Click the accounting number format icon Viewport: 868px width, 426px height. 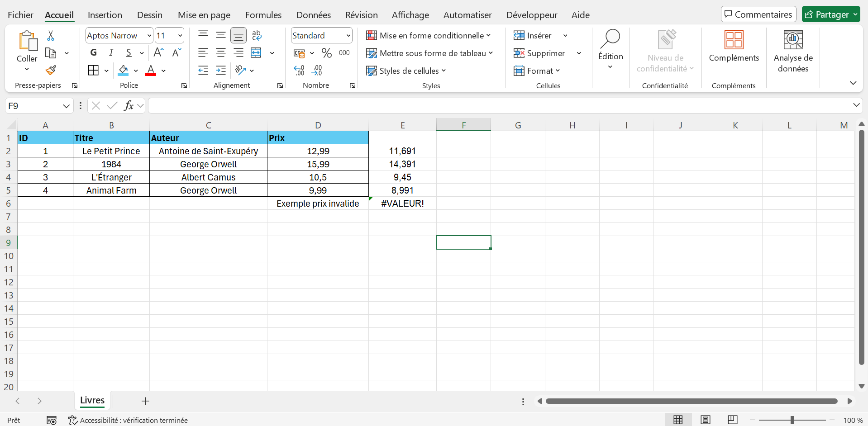[x=299, y=53]
